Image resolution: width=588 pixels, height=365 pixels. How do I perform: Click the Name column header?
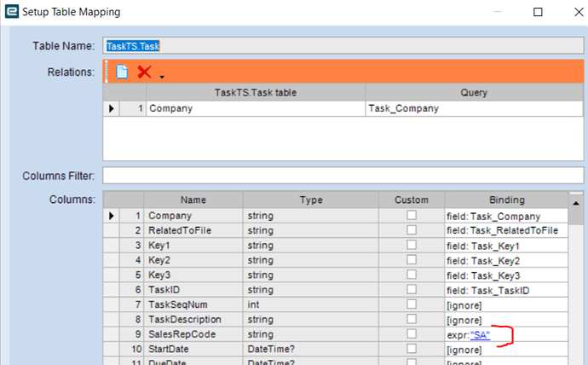(193, 200)
